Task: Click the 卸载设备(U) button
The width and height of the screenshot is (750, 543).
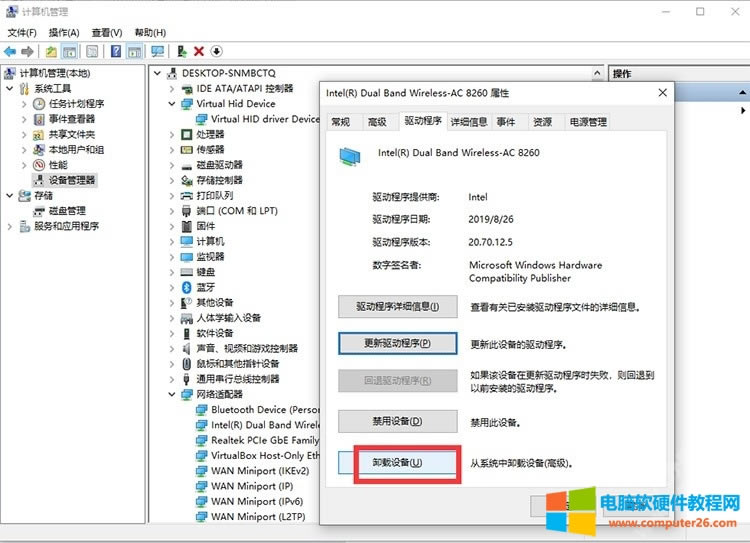Action: point(397,463)
